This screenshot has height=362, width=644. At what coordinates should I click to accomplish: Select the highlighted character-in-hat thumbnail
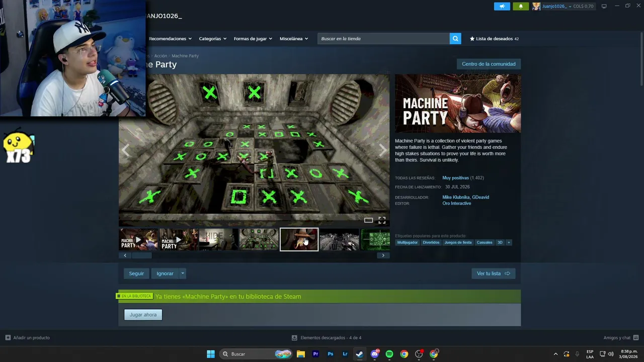(x=299, y=239)
